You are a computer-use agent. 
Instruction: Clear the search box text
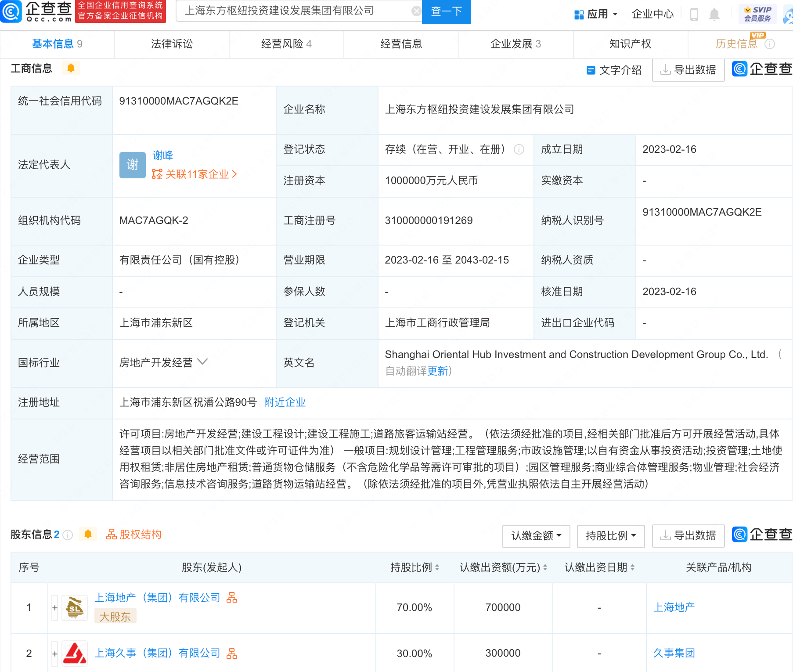coord(416,11)
